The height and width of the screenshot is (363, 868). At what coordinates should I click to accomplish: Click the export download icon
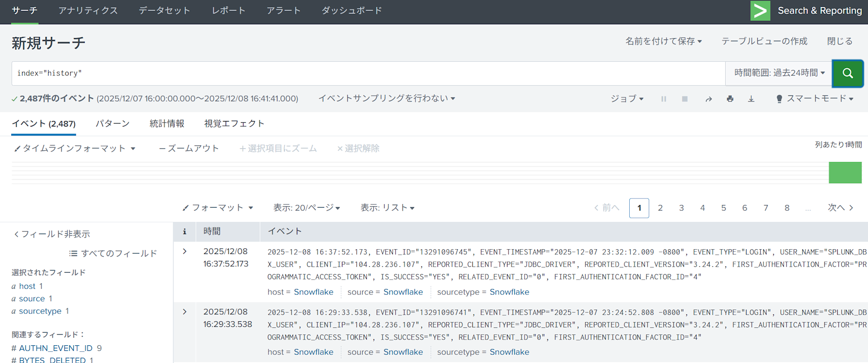click(x=751, y=99)
